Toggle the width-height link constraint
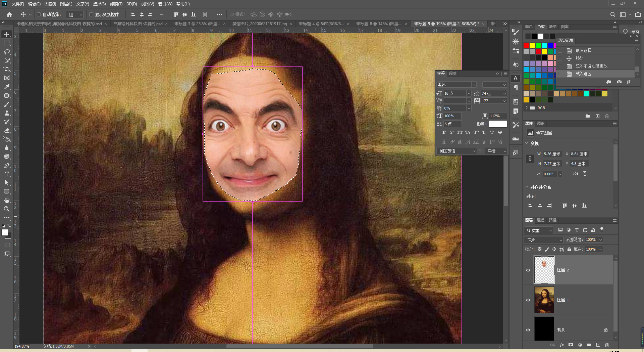This screenshot has height=352, width=644. [530, 159]
